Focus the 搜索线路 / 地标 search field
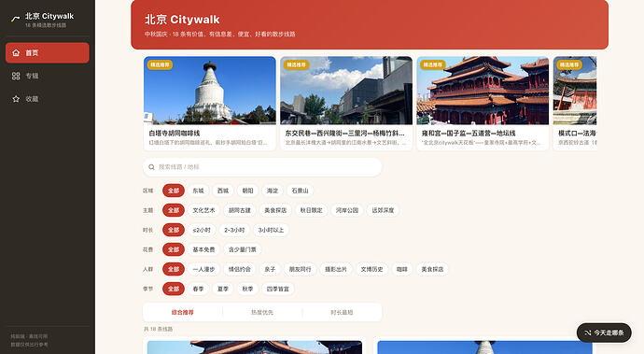Viewport: 644px width, 354px height. 262,167
